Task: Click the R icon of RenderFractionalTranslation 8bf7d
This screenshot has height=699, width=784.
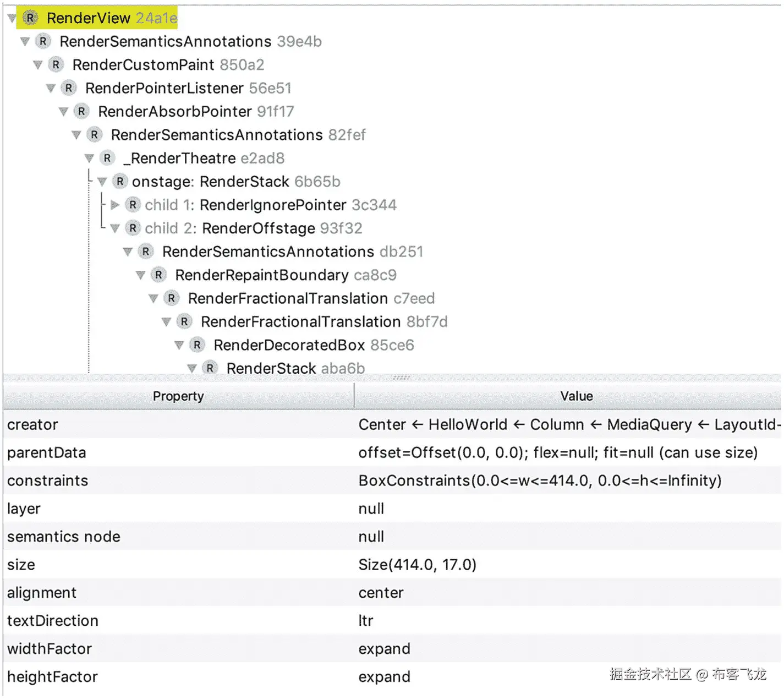Action: tap(184, 321)
